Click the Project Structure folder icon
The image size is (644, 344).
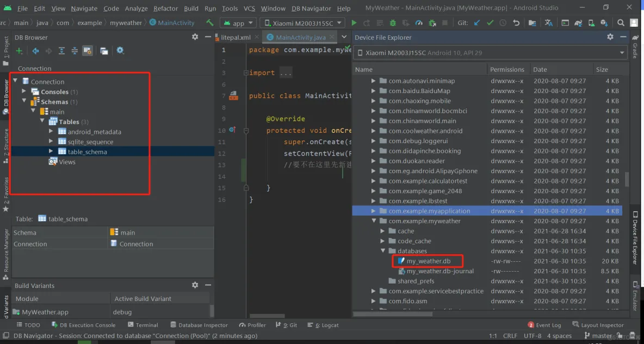click(x=532, y=23)
